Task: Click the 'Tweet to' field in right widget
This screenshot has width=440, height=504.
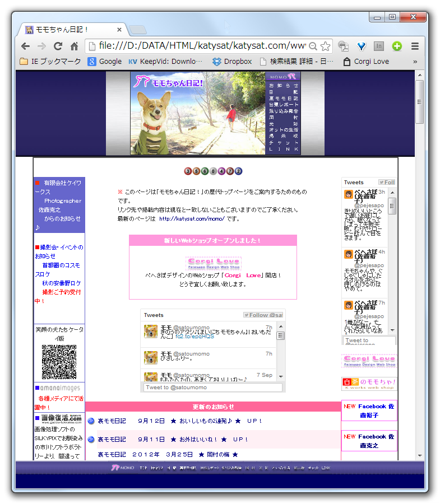Action: coord(369,340)
